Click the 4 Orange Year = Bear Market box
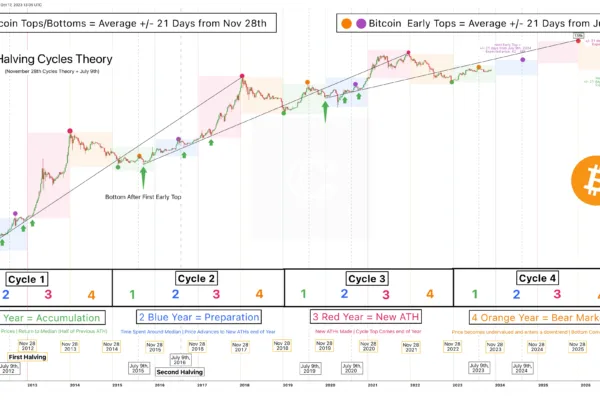This screenshot has width=600, height=400. (x=535, y=318)
